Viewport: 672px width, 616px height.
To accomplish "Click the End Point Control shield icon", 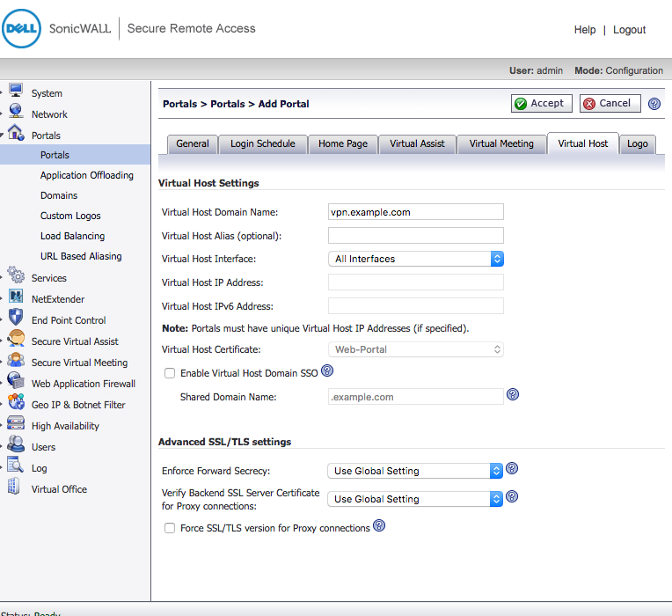I will click(16, 318).
